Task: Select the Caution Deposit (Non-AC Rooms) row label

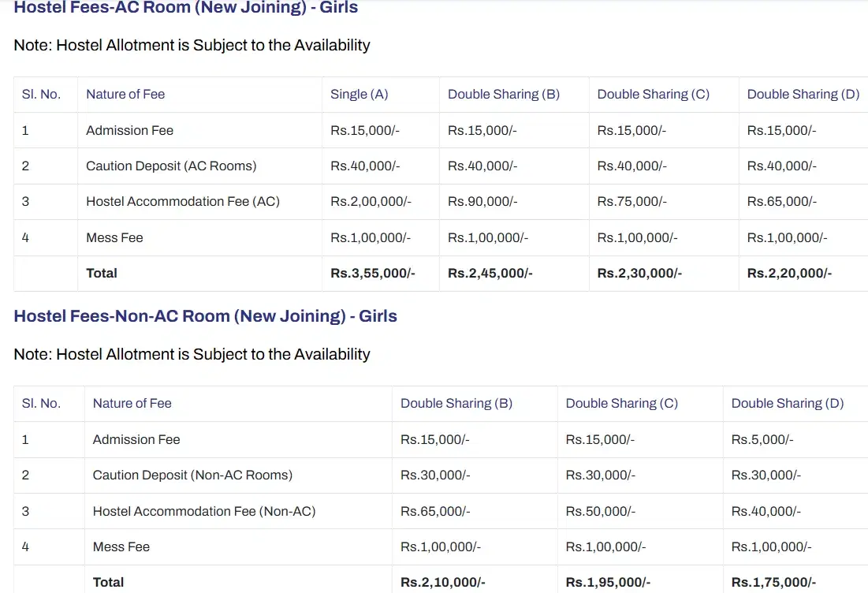Action: click(192, 475)
